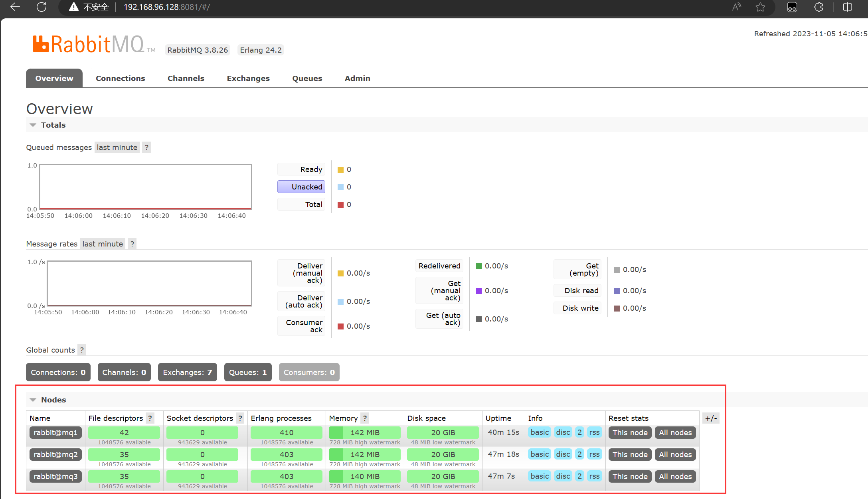Image resolution: width=868 pixels, height=499 pixels.
Task: Toggle the Total series in chart
Action: [x=301, y=204]
